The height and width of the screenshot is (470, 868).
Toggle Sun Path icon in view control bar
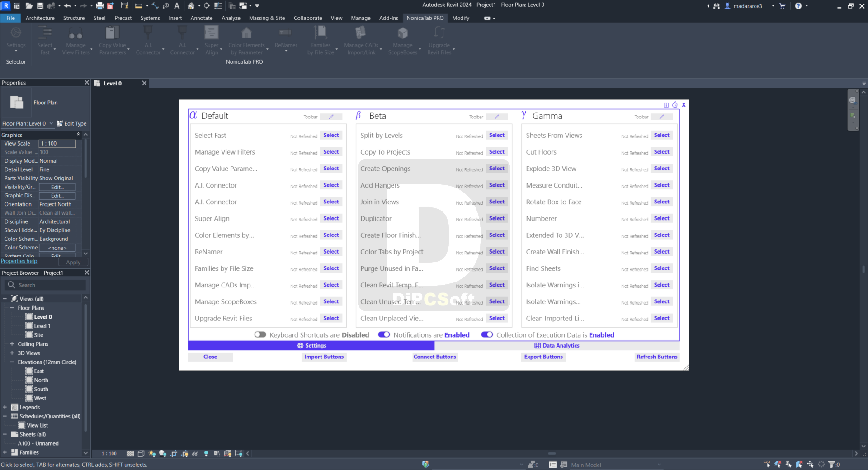[152, 453]
